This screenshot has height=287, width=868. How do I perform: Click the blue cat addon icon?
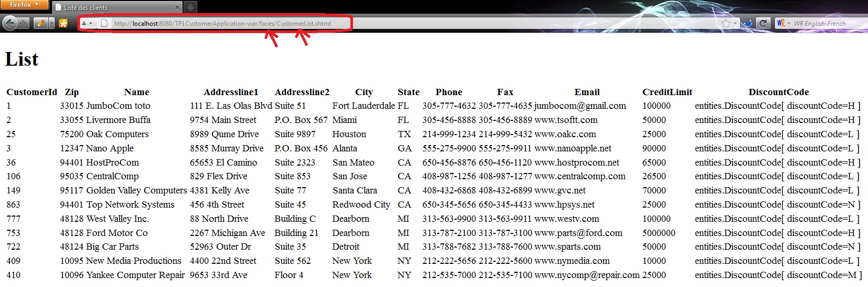(748, 23)
